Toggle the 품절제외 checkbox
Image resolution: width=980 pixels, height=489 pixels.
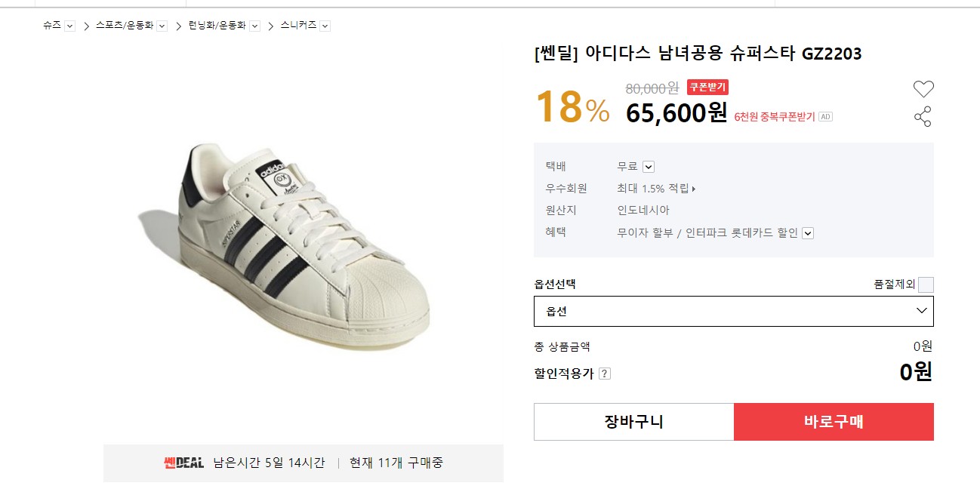click(926, 284)
